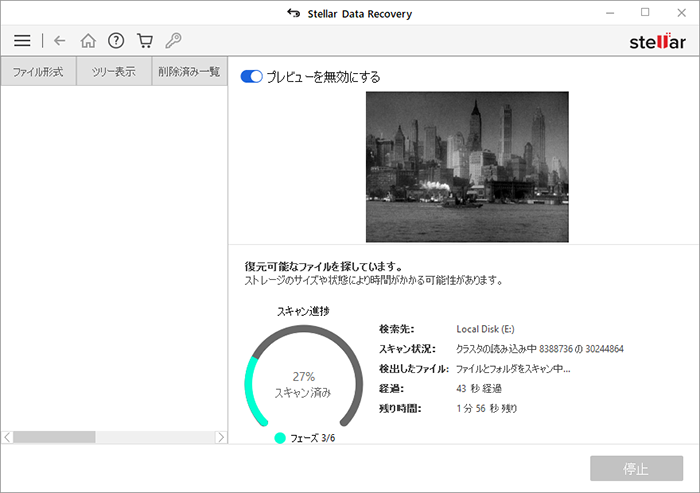
Task: Click the Local Disk (E:) search target text
Action: 485,329
